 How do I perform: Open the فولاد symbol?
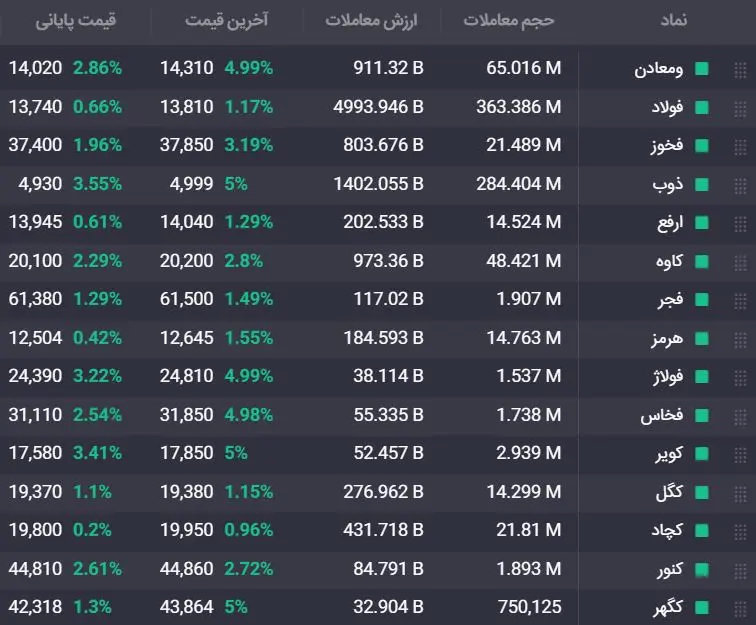point(668,107)
